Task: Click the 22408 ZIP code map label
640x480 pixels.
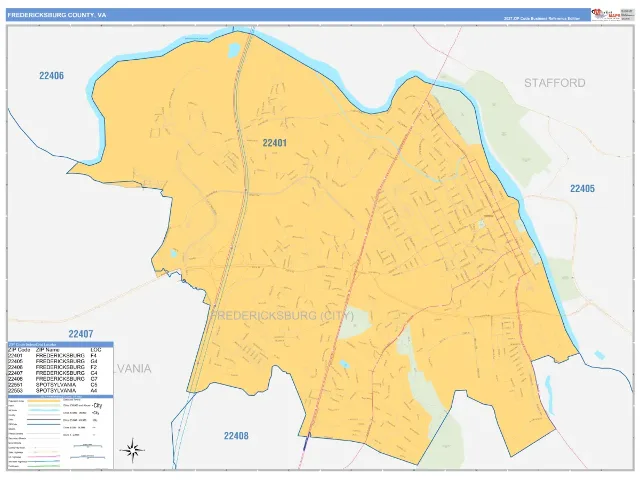Action: [x=236, y=436]
